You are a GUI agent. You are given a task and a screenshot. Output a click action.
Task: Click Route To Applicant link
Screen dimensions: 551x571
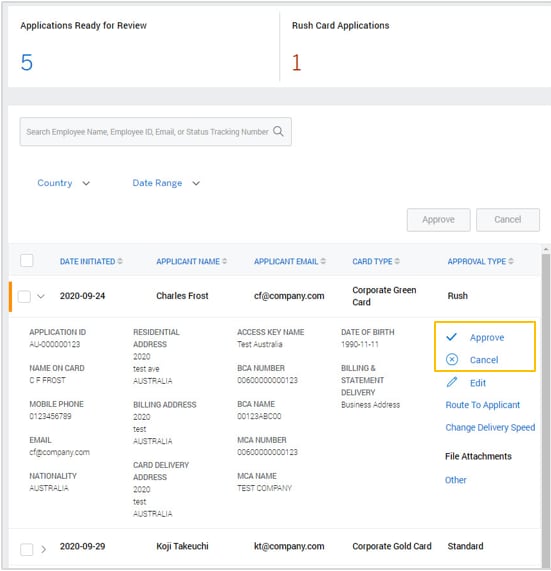tap(483, 405)
